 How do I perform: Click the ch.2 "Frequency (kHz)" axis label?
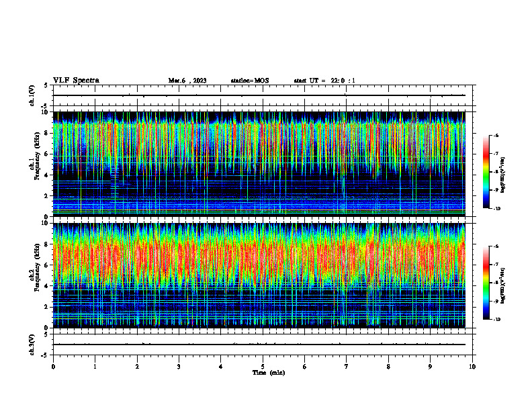point(37,267)
